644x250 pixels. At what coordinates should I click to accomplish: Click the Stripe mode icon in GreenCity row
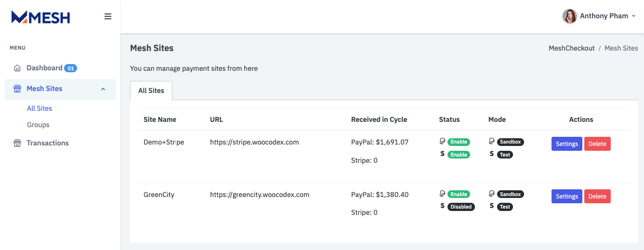(492, 206)
